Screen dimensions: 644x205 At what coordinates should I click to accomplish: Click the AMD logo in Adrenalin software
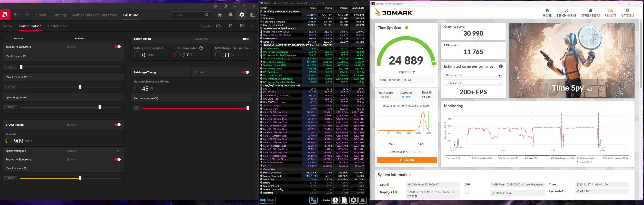[5, 15]
